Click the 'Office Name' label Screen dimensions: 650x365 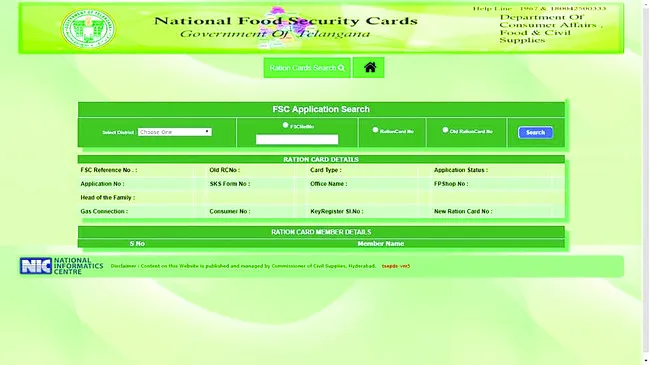(329, 184)
